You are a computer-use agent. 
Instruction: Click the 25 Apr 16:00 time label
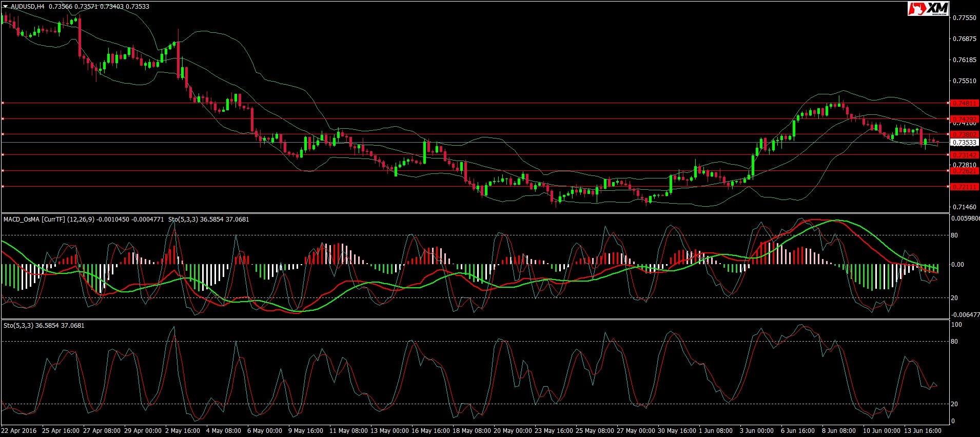click(61, 431)
